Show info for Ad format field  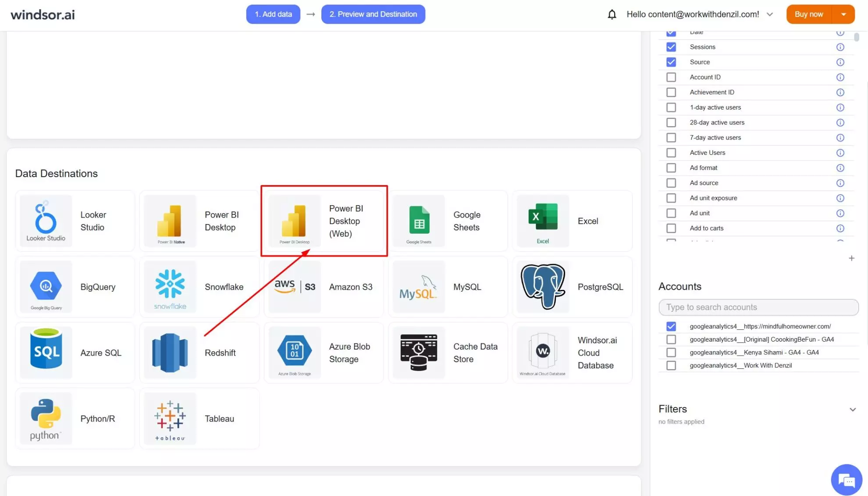840,168
